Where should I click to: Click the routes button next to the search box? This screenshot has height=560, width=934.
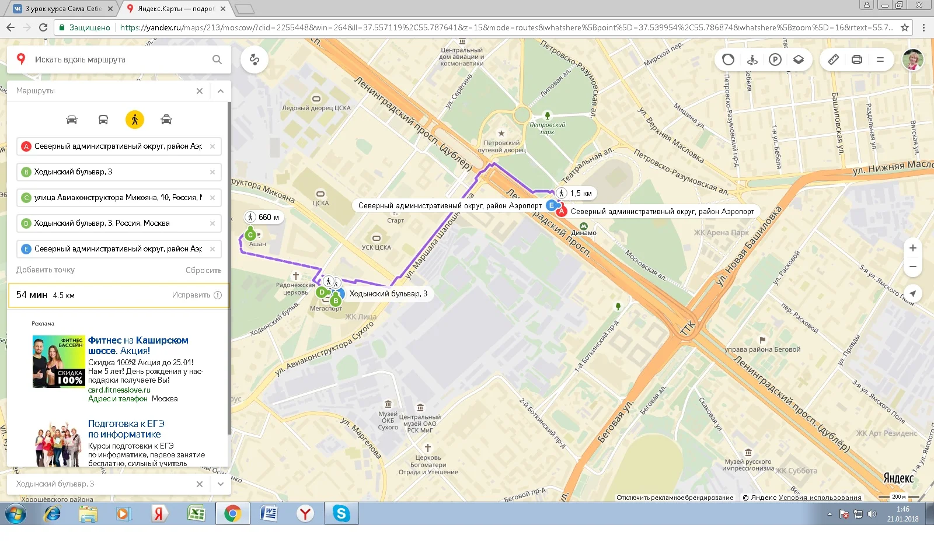pyautogui.click(x=255, y=60)
